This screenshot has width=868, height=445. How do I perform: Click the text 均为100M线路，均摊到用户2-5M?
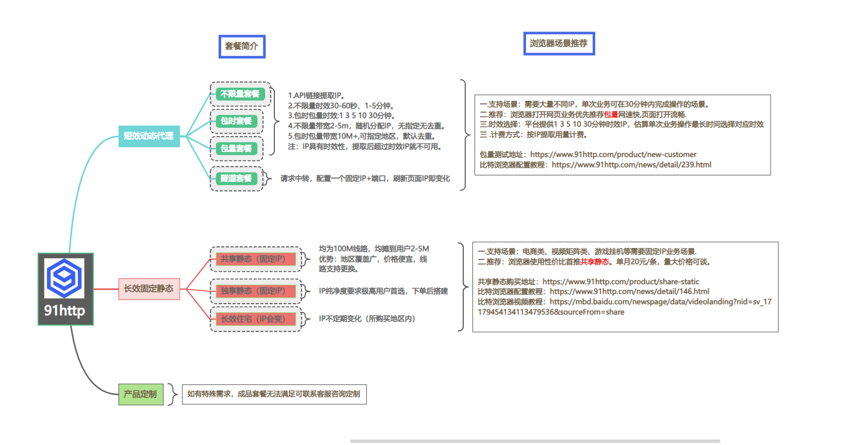pyautogui.click(x=374, y=249)
